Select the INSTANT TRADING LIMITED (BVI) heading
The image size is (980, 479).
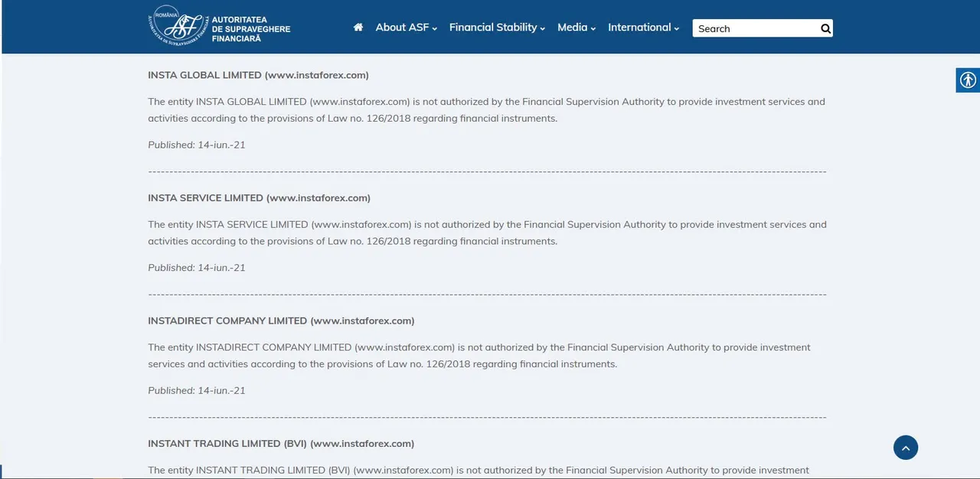click(281, 443)
